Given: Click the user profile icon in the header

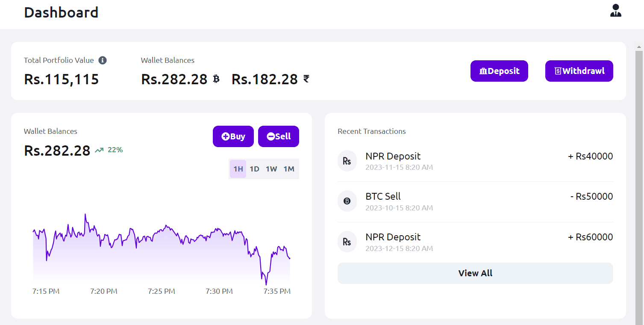Looking at the screenshot, I should point(615,9).
